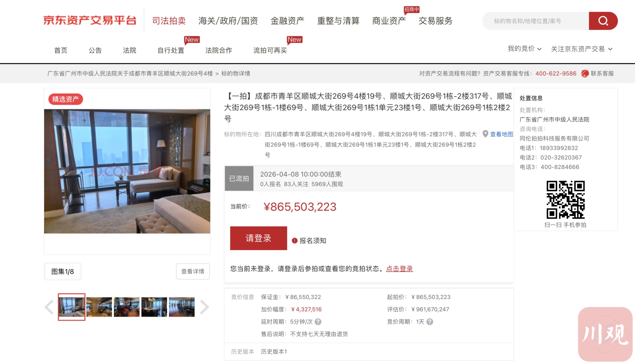Focus the search field for 标的物名称
The image size is (635, 364).
[x=536, y=21]
